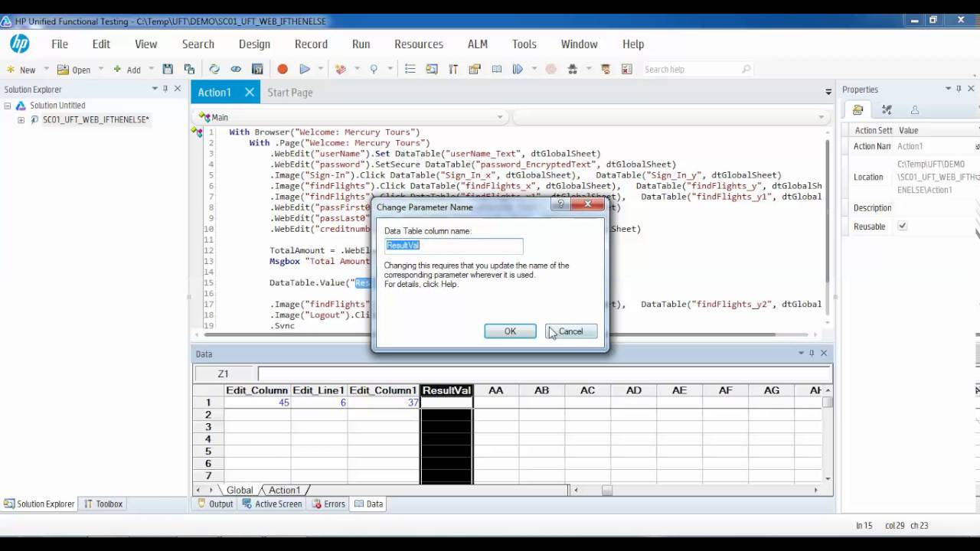Open Solution Explorer panel options arrow
The image size is (980, 551).
[x=154, y=89]
